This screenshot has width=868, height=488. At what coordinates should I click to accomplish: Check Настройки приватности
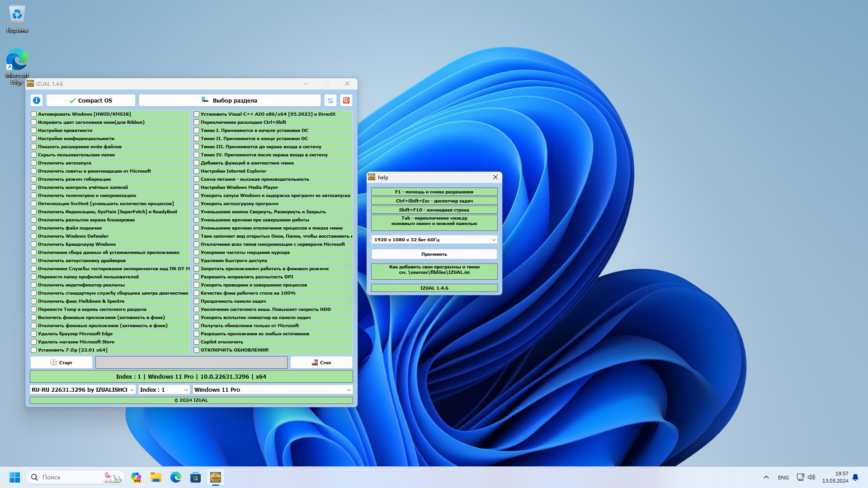click(x=34, y=131)
